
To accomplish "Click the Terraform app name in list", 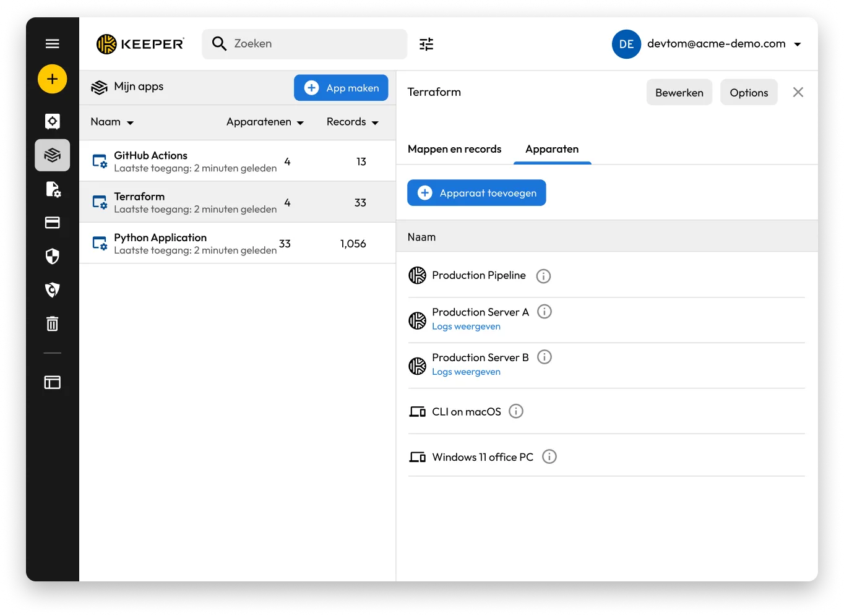I will pyautogui.click(x=139, y=197).
